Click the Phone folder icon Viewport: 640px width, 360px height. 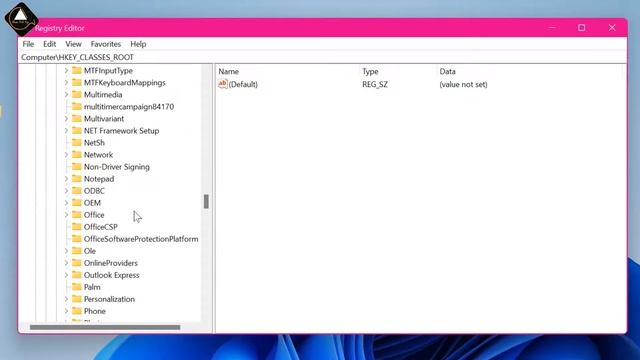point(77,311)
